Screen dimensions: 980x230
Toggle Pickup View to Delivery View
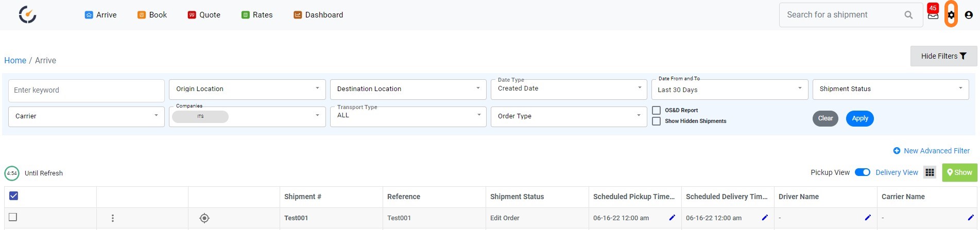pos(863,172)
